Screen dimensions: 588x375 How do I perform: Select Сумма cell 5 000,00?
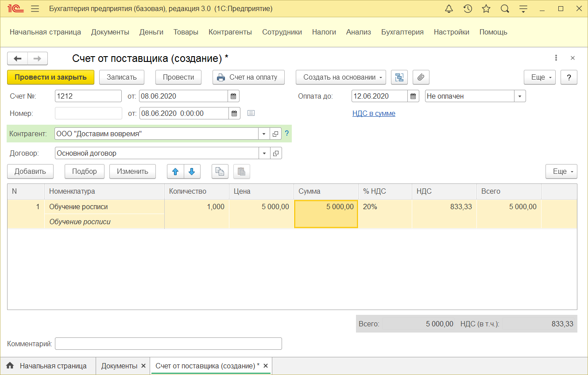(x=326, y=214)
